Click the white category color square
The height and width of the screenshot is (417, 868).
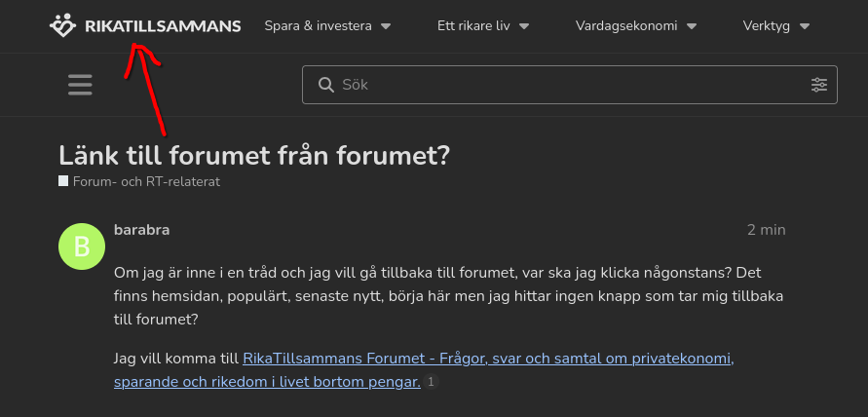(63, 181)
